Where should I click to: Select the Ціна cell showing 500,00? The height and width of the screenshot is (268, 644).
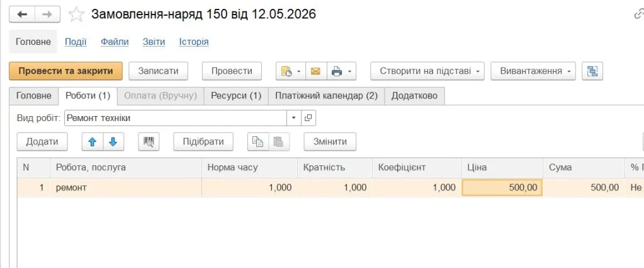tap(502, 188)
